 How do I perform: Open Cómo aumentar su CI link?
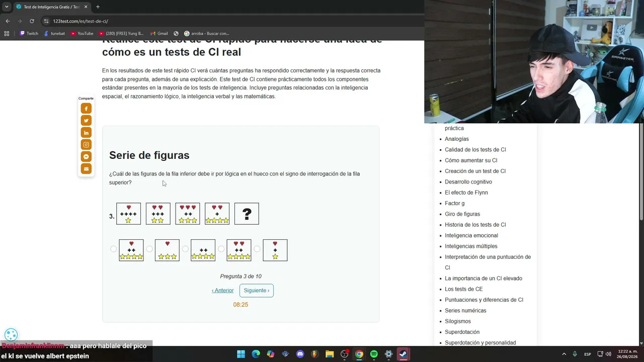pos(471,160)
